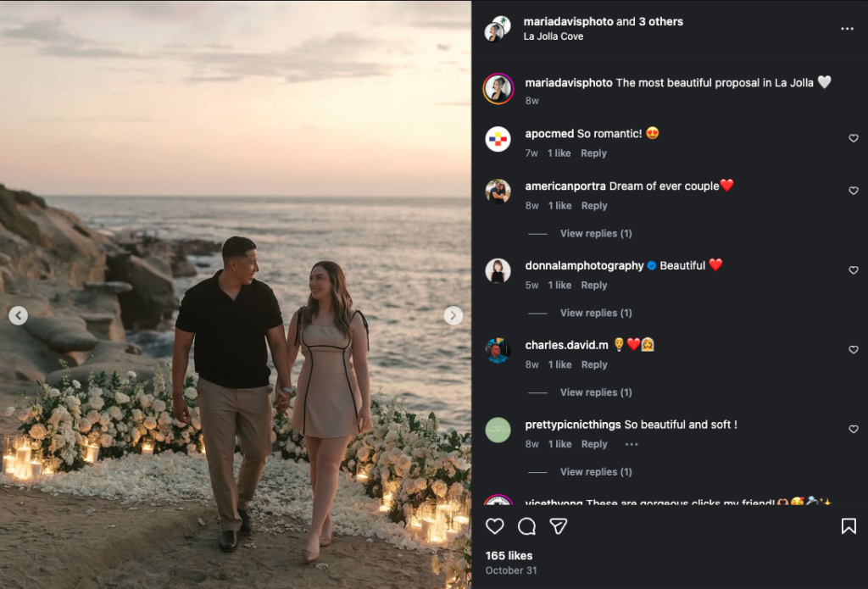868x589 pixels.
Task: Share the post via the paper plane icon
Action: point(558,526)
